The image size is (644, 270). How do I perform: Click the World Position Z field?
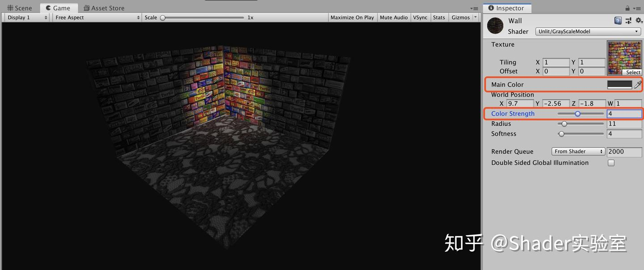[592, 103]
